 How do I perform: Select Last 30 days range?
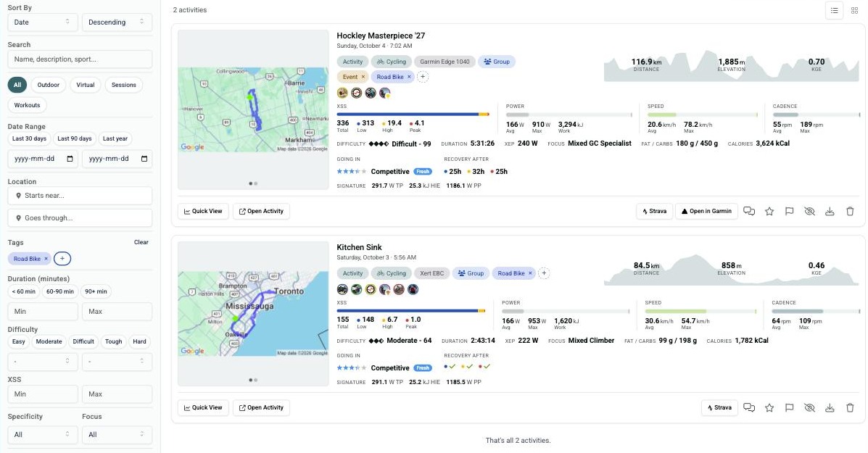pyautogui.click(x=29, y=139)
